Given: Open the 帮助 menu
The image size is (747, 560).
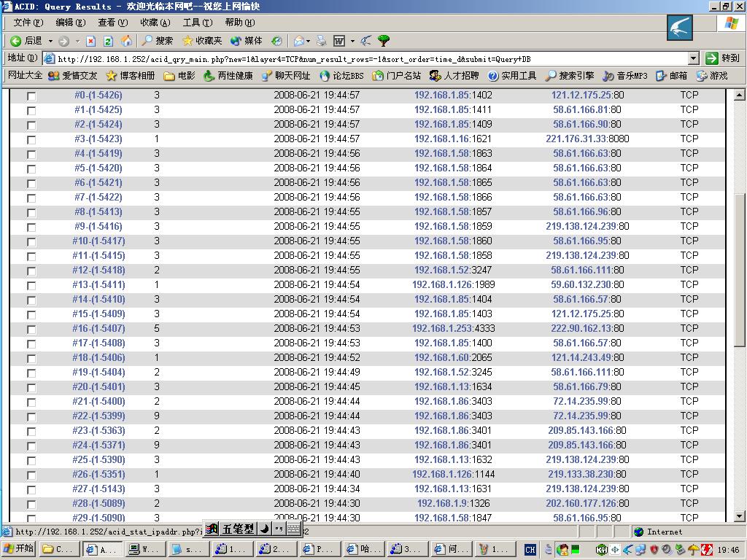Looking at the screenshot, I should click(239, 23).
